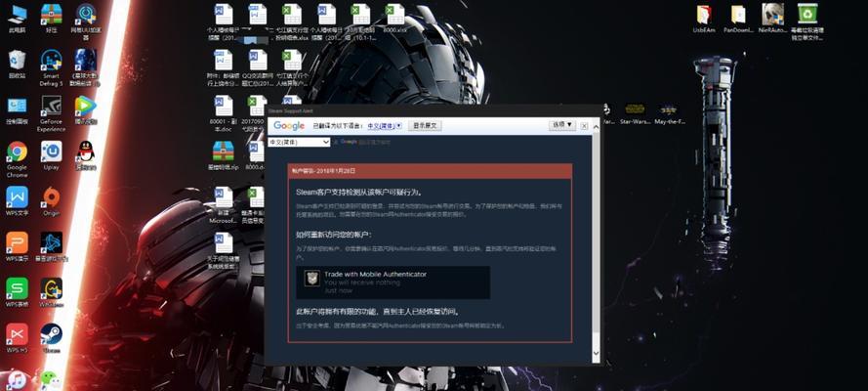Click the scrollbar up arrow in Steam window

point(596,127)
